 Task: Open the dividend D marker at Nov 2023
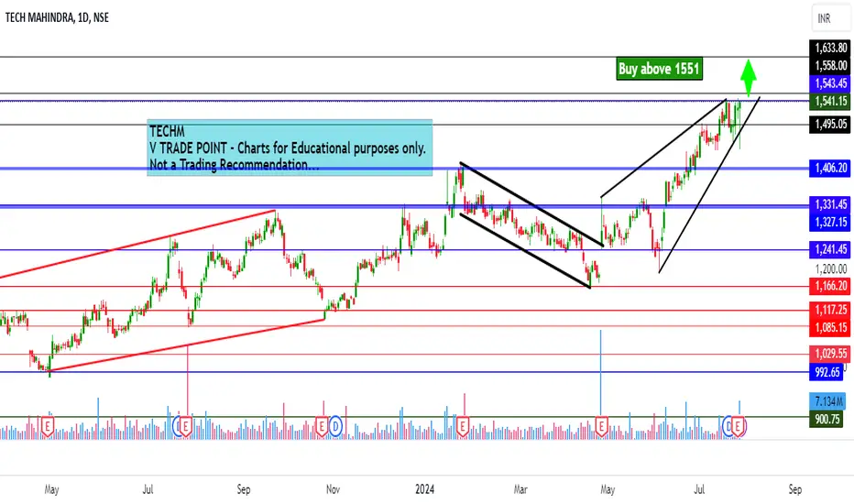[x=335, y=426]
